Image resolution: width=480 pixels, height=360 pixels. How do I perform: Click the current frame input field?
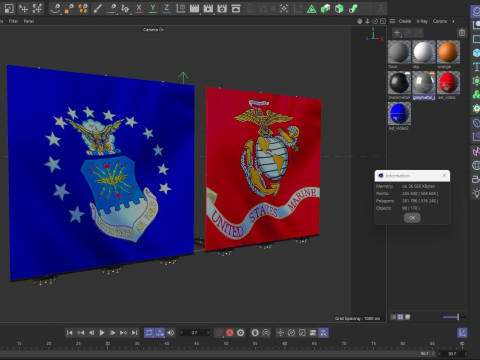(x=195, y=333)
